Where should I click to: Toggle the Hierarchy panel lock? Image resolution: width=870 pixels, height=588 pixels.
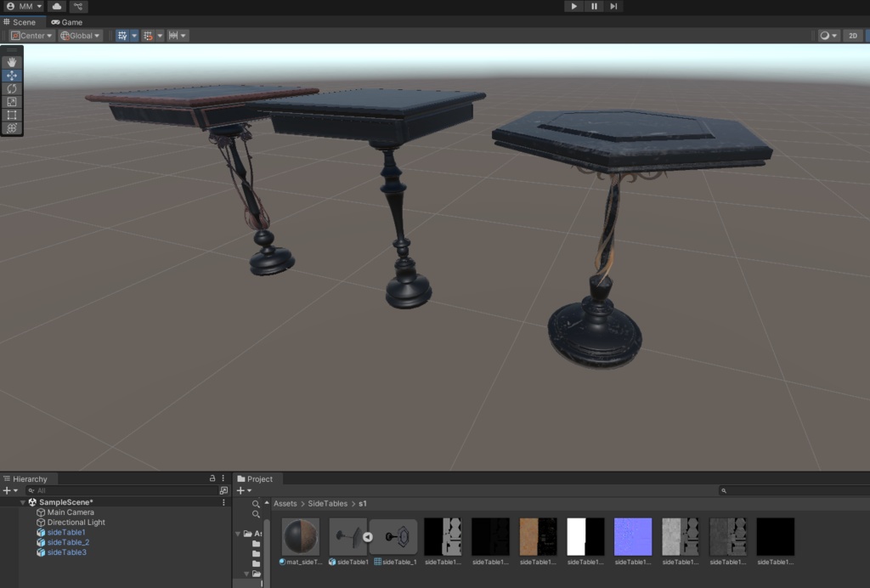[212, 478]
